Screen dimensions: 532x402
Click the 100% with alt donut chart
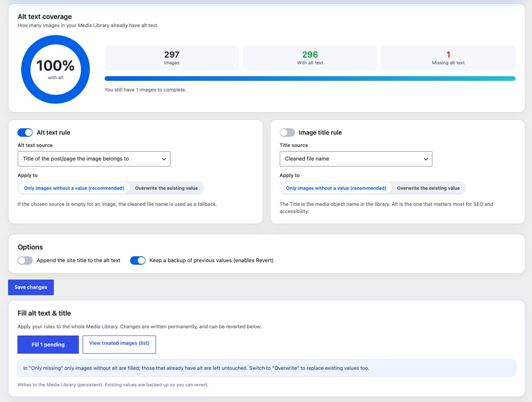click(56, 69)
